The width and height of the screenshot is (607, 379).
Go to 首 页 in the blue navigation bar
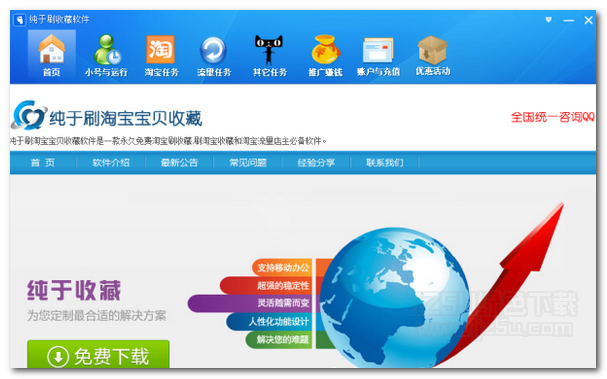tap(43, 163)
